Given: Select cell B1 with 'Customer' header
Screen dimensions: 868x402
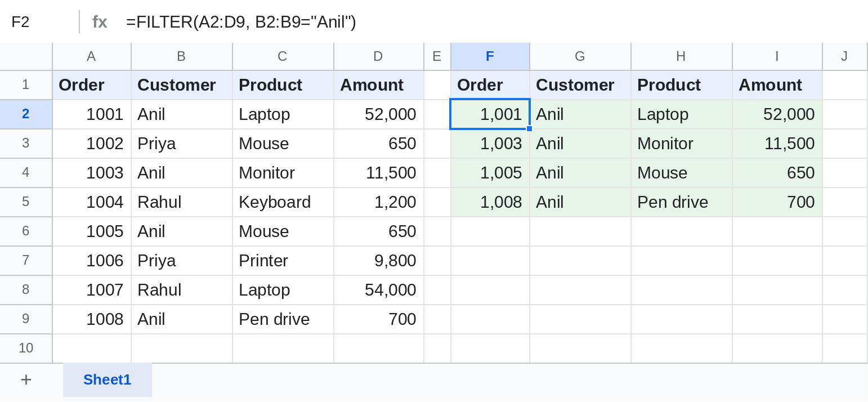Looking at the screenshot, I should tap(182, 85).
